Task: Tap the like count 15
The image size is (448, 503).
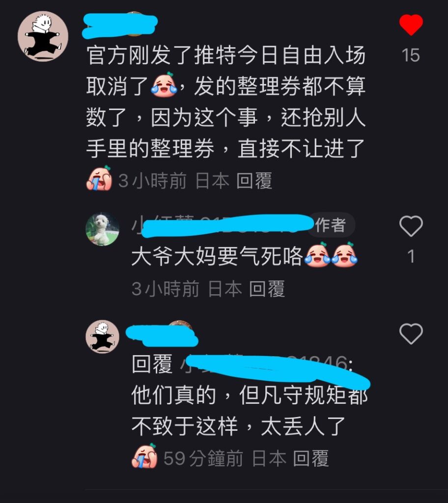Action: point(411,55)
